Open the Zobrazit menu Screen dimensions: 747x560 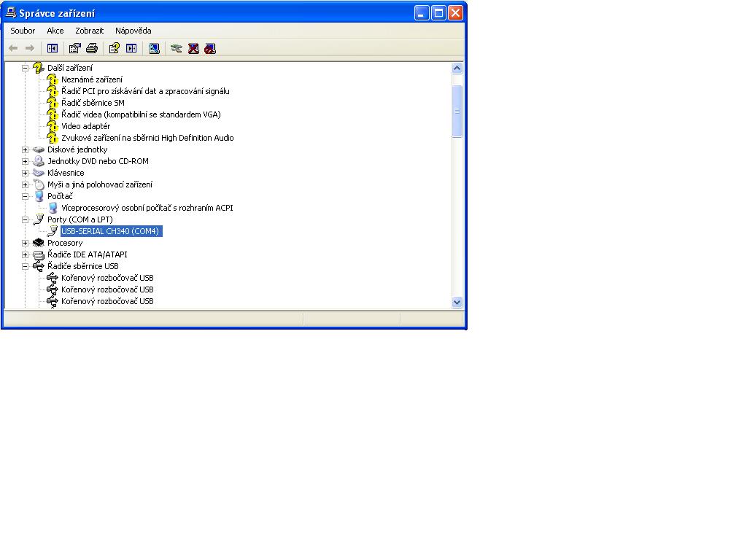pyautogui.click(x=90, y=31)
